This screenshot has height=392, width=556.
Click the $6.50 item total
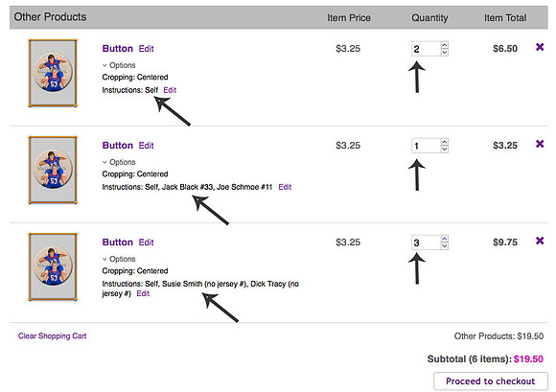click(505, 49)
